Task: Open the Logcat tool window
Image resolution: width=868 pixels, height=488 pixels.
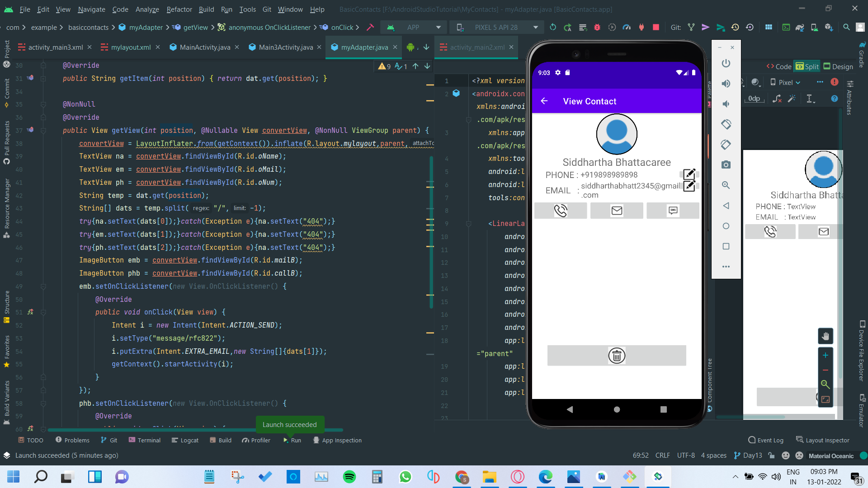Action: click(185, 440)
